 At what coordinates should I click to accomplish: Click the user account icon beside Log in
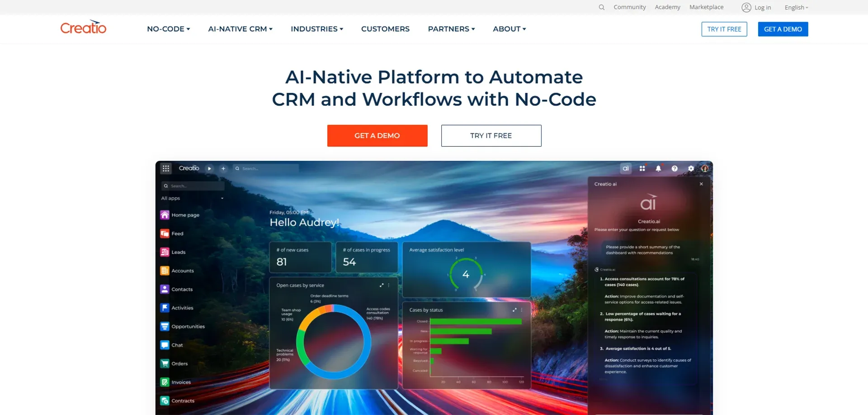746,7
